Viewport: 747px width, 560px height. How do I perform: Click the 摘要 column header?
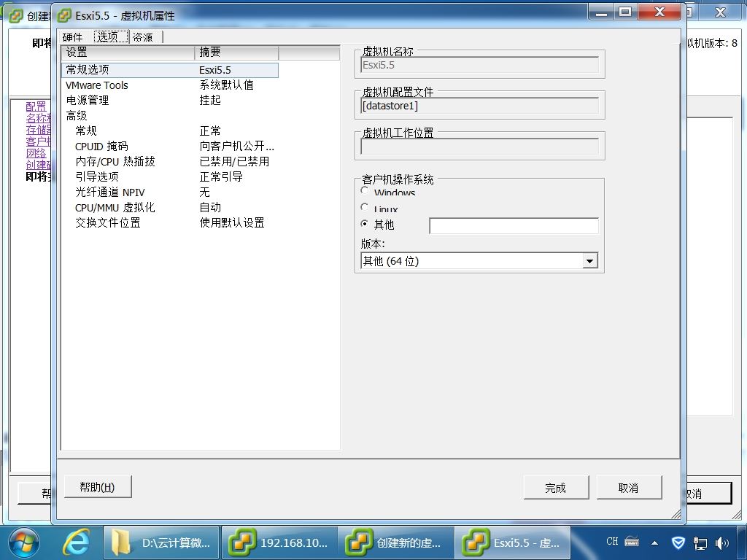[x=237, y=52]
